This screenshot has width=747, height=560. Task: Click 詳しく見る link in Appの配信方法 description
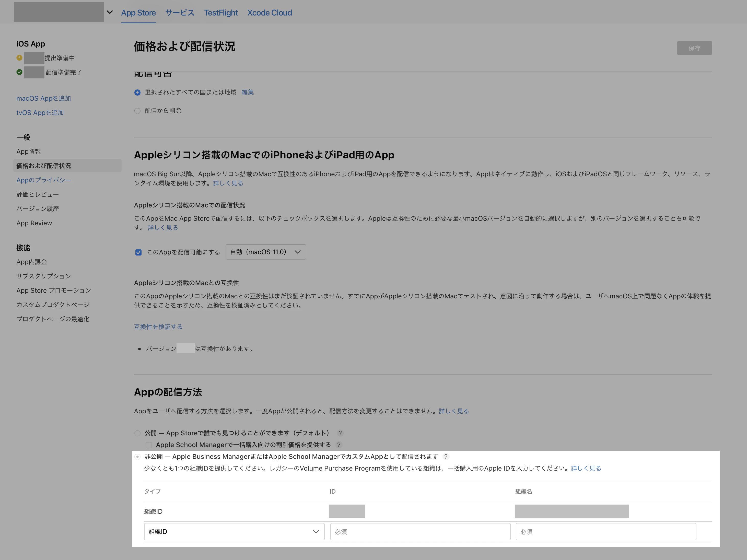click(x=454, y=411)
